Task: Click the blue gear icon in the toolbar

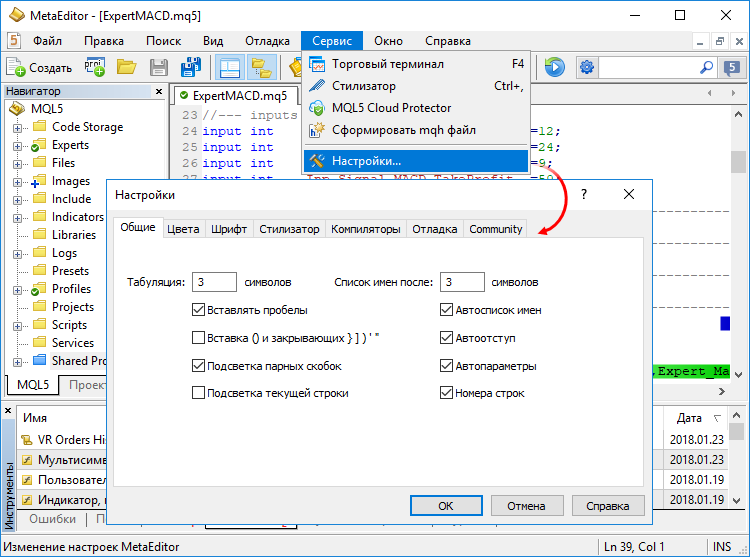Action: [x=587, y=67]
